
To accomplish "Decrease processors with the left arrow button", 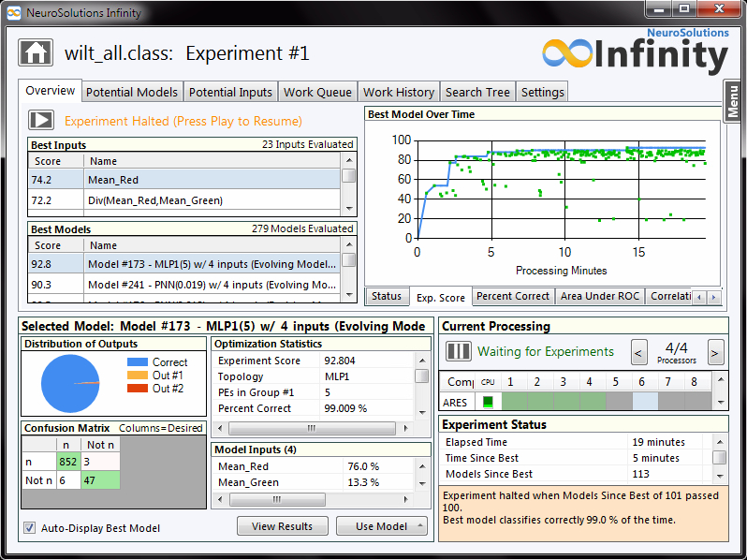I will [x=638, y=353].
